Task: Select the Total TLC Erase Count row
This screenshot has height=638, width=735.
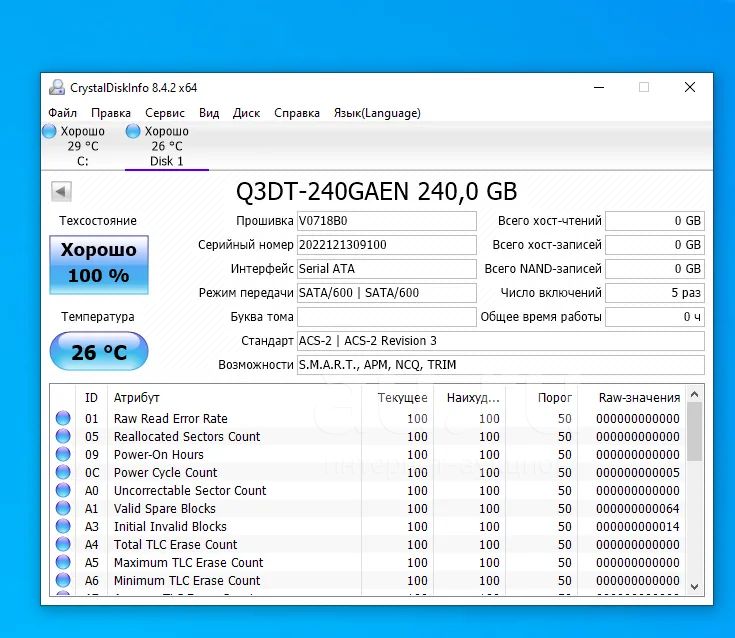Action: click(368, 544)
